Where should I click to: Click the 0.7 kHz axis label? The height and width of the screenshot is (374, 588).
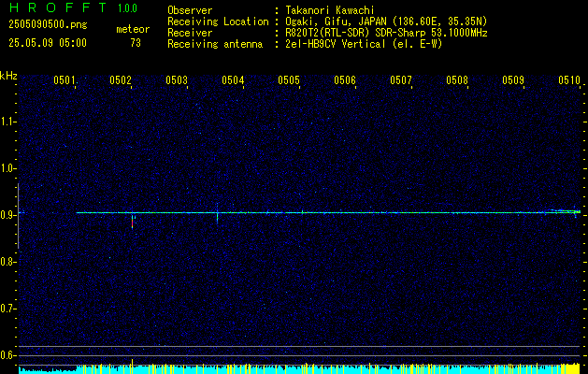tap(8, 309)
